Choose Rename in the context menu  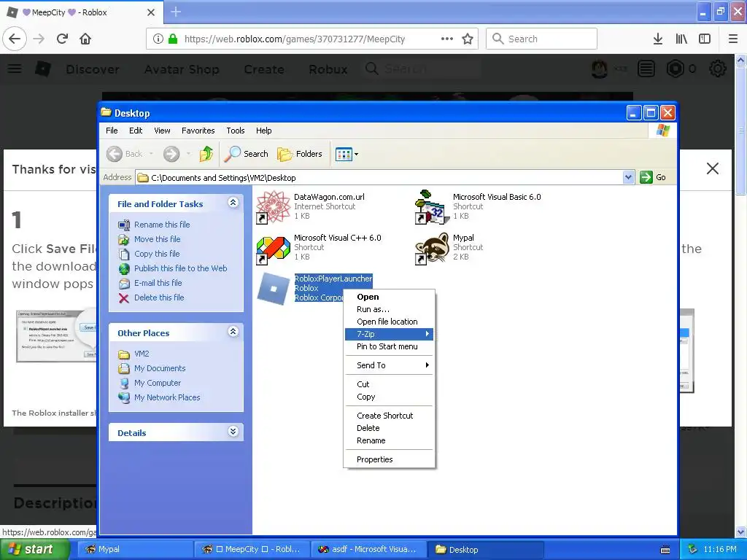[389, 440]
